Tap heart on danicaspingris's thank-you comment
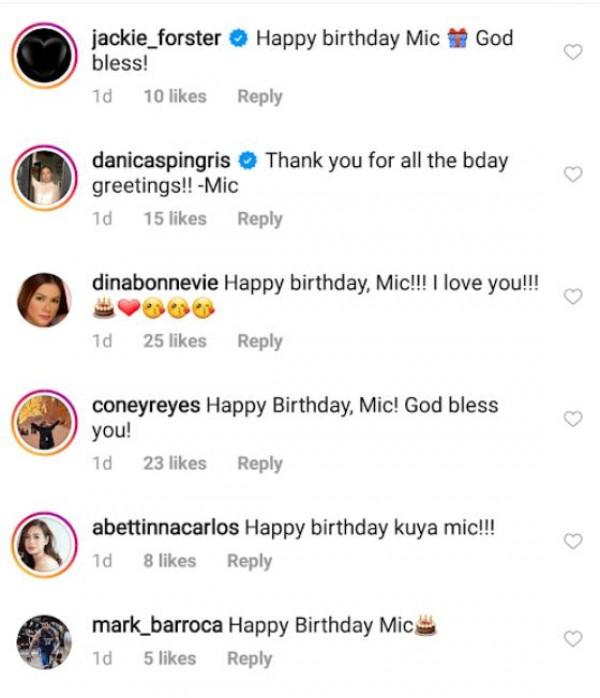600x698 pixels. pos(573,174)
